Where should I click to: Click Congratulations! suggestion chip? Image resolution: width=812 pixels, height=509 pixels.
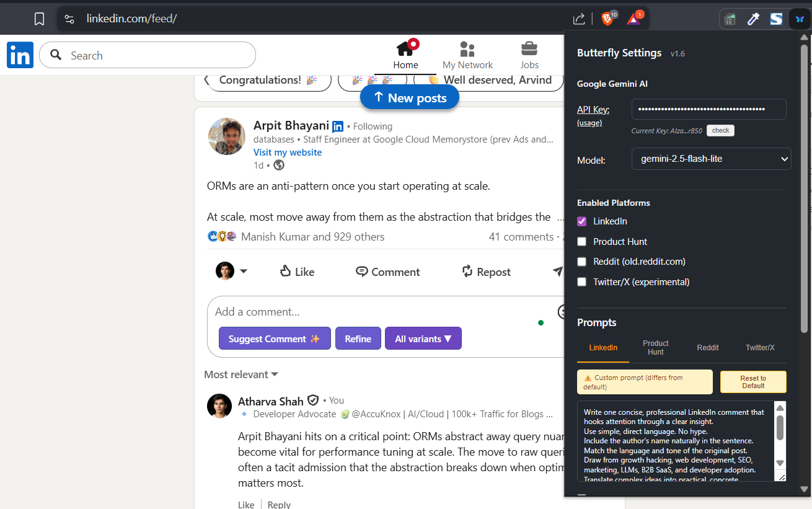pos(268,80)
